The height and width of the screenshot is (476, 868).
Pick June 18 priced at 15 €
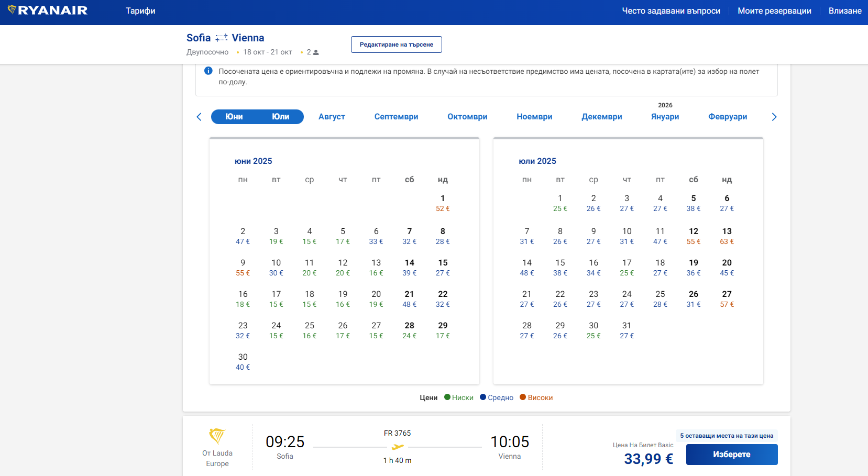point(310,298)
